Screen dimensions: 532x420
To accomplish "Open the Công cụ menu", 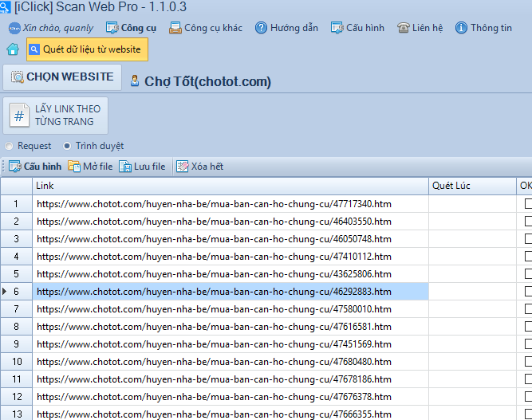I will (x=131, y=28).
